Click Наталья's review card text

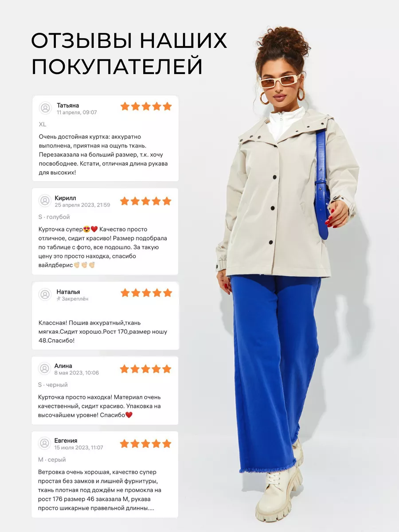point(103,332)
